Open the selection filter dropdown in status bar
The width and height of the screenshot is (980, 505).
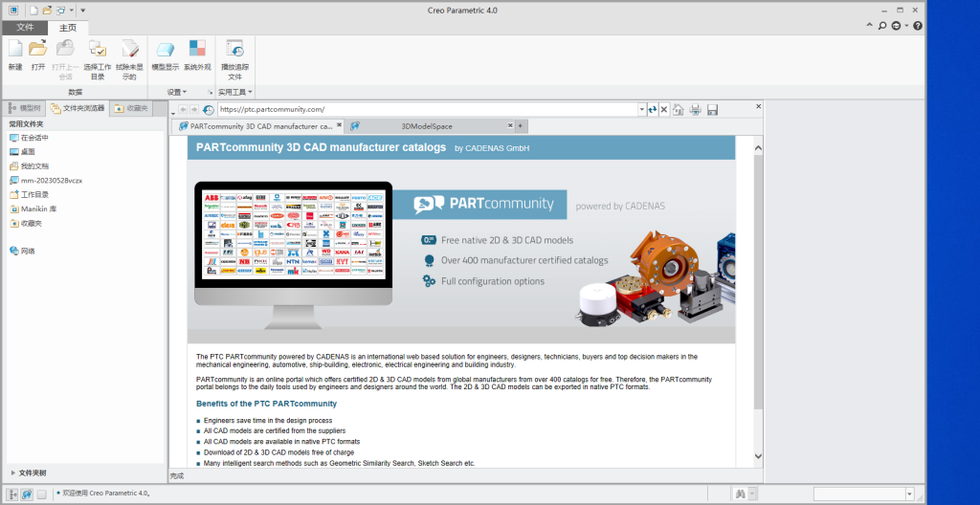click(x=909, y=494)
